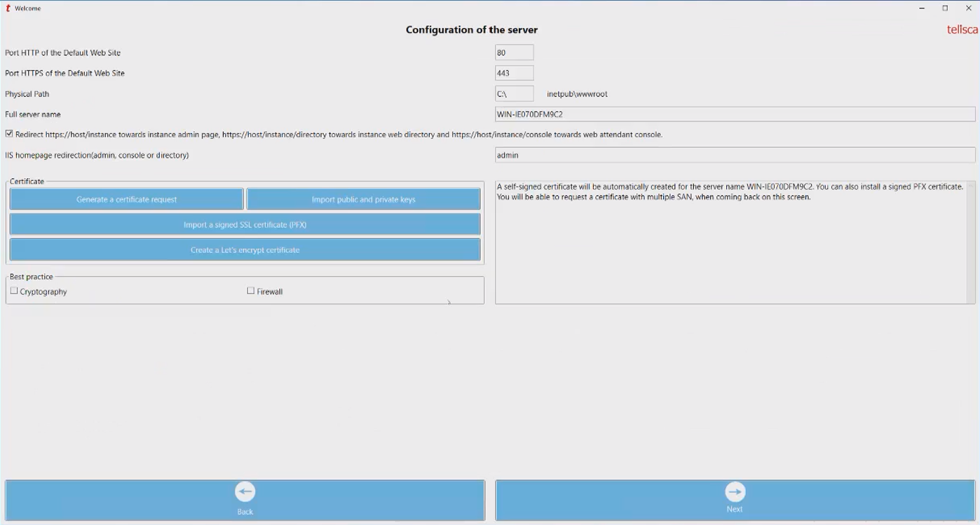This screenshot has height=525, width=980.
Task: Click the HTTPS port field showing 443
Action: (514, 73)
